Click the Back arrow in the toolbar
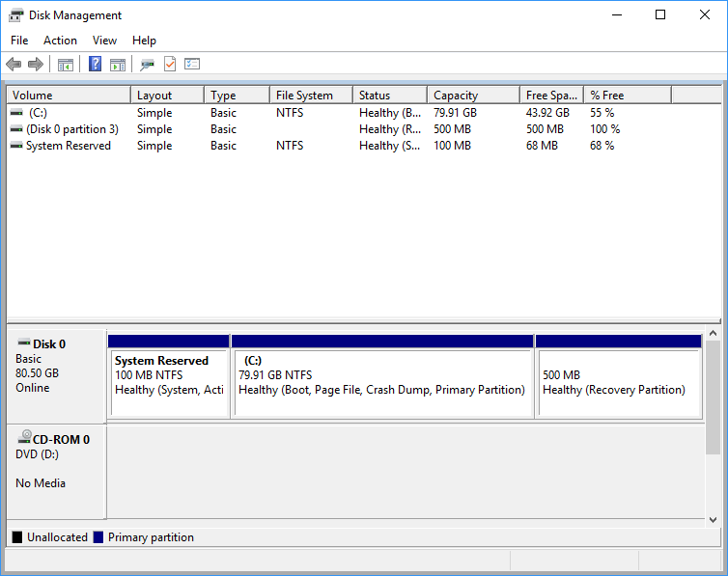This screenshot has height=576, width=728. pos(14,64)
